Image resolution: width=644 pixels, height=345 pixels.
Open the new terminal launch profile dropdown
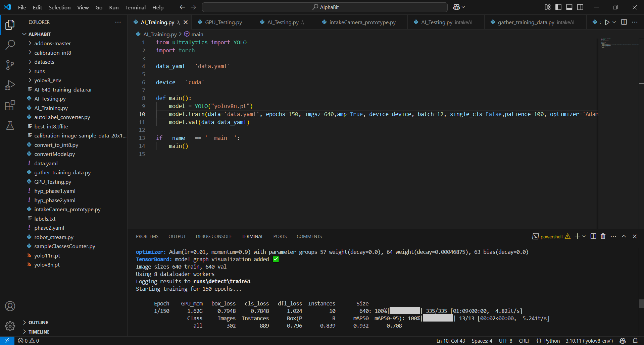pyautogui.click(x=584, y=236)
